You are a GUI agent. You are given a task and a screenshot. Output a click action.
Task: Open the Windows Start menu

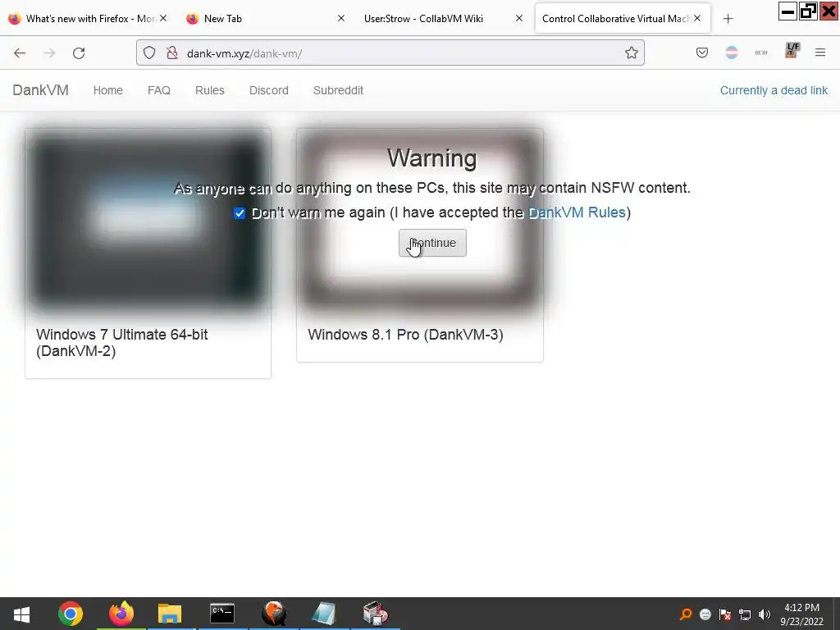tap(21, 614)
